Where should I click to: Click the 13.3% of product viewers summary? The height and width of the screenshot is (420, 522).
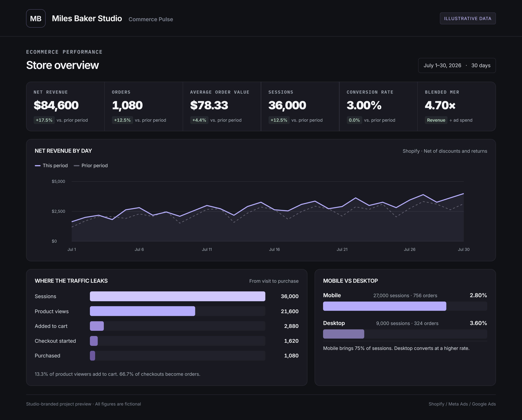click(x=117, y=374)
